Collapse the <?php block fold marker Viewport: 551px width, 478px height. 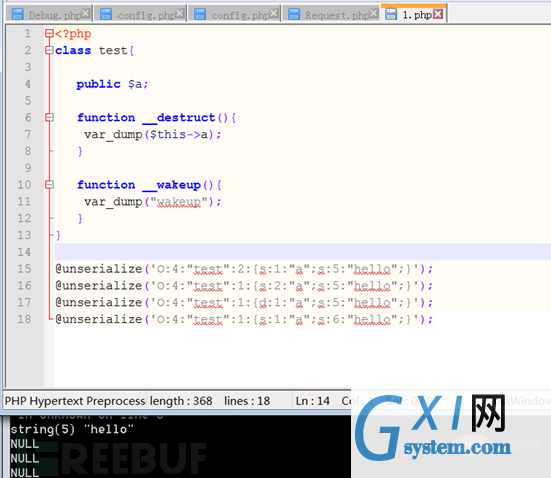pos(49,33)
